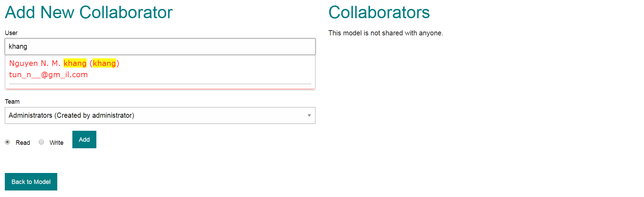Click the tun_n__@gm_il.com email suggestion line
Screen dimensions: 644x197
coord(48,75)
